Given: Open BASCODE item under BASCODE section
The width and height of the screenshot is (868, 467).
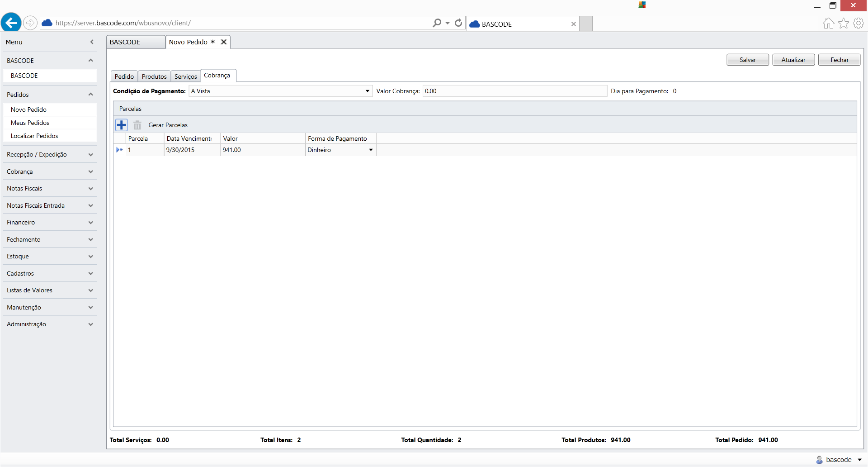Looking at the screenshot, I should pyautogui.click(x=50, y=76).
